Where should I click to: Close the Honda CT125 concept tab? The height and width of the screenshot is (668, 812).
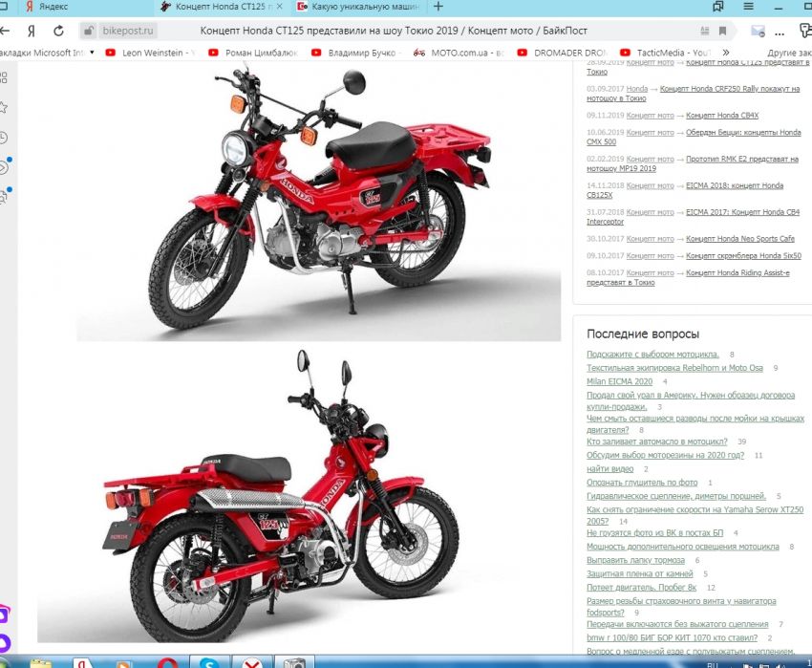tap(279, 7)
